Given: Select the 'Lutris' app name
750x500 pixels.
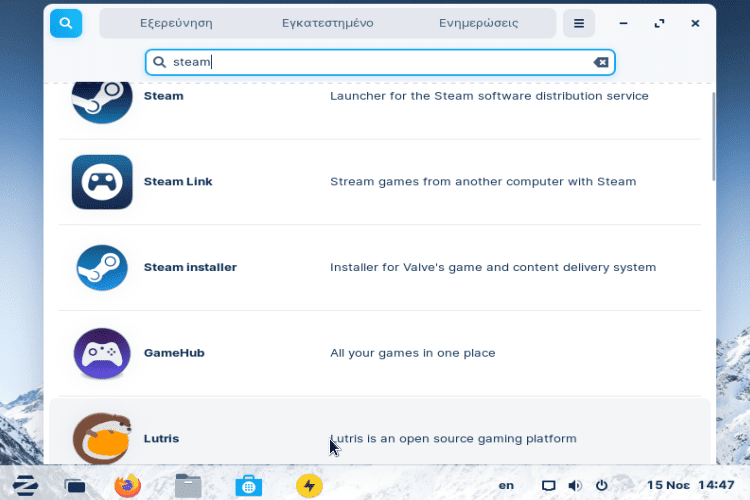Looking at the screenshot, I should pos(161,439).
